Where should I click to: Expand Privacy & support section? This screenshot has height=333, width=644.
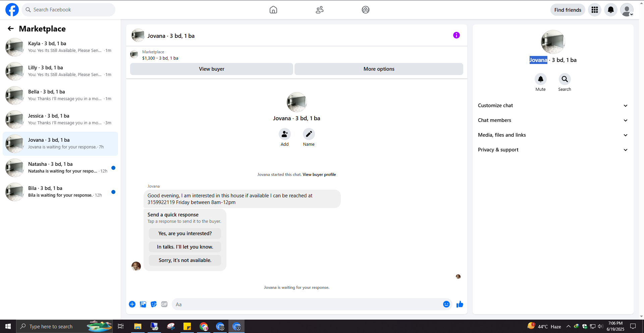[x=553, y=150]
